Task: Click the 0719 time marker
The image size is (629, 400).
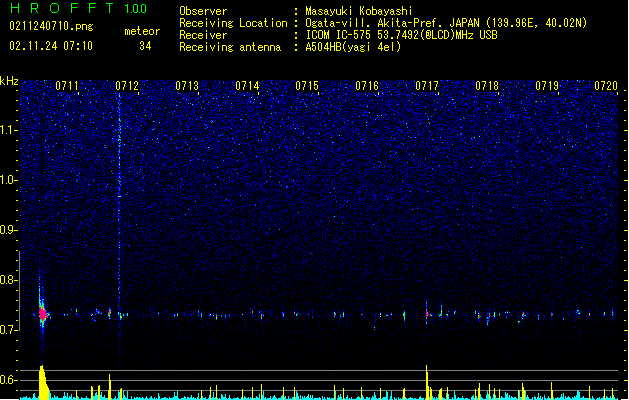Action: tap(547, 86)
